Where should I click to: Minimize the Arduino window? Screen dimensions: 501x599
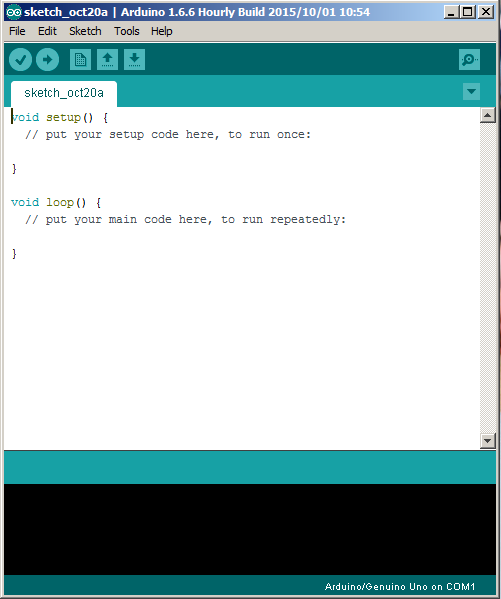(x=451, y=12)
